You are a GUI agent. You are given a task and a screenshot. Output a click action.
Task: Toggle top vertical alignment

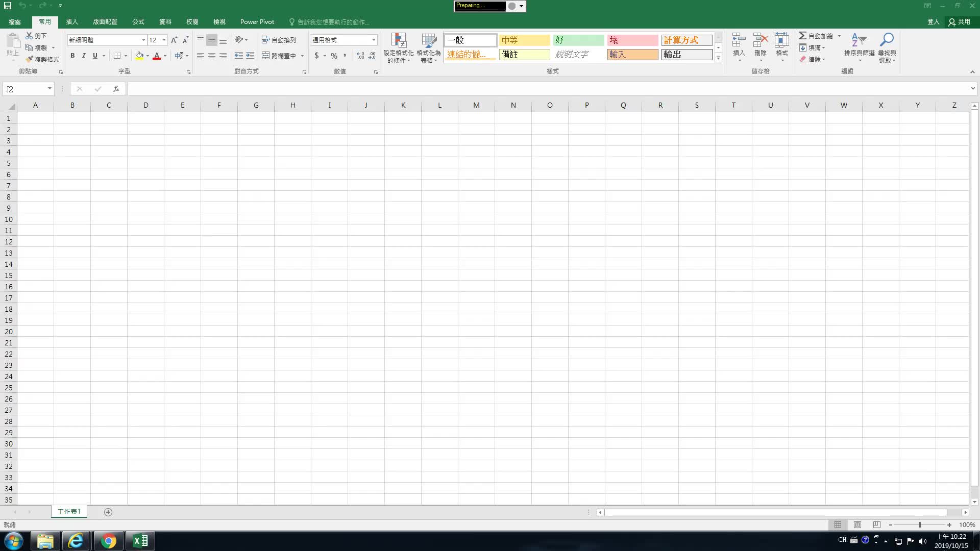(x=201, y=40)
